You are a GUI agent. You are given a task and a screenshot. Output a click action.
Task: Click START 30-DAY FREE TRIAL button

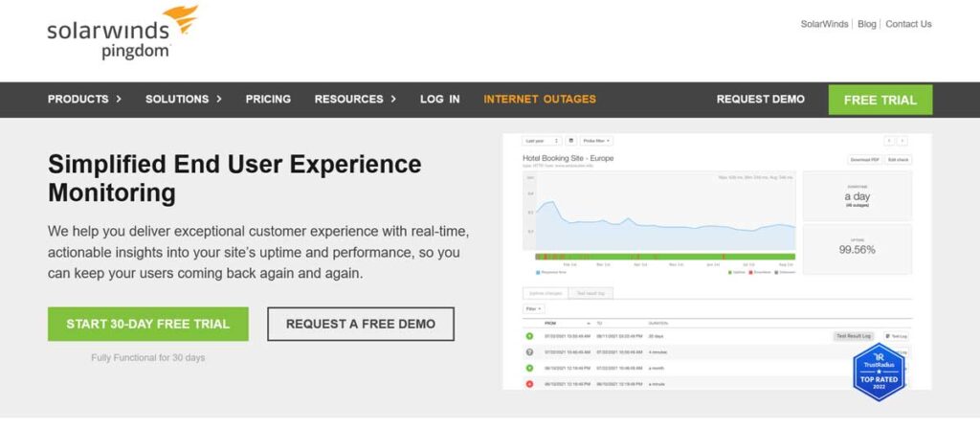coord(148,324)
